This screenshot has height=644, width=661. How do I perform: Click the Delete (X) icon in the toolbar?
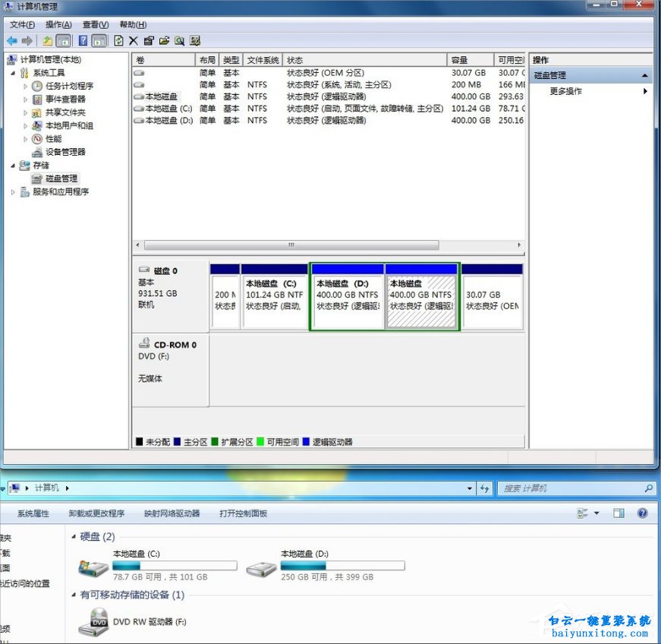pyautogui.click(x=132, y=40)
